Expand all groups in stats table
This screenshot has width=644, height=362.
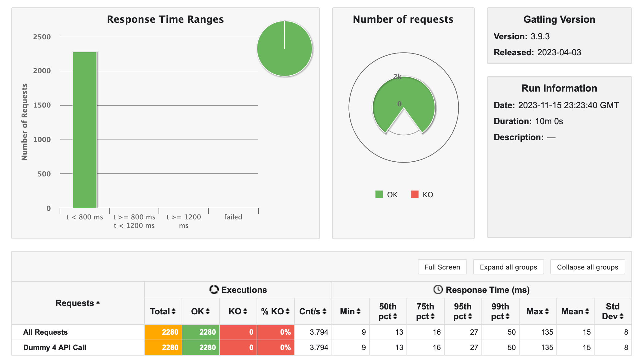click(508, 267)
